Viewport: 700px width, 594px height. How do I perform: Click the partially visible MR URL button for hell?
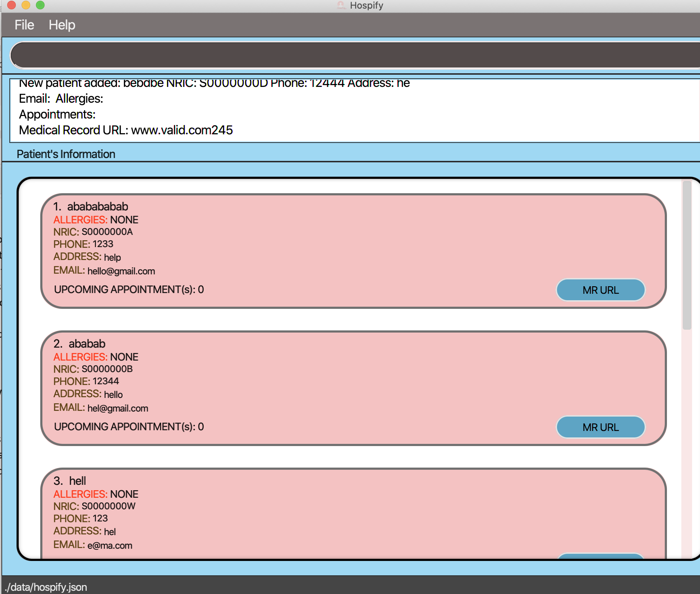(600, 556)
